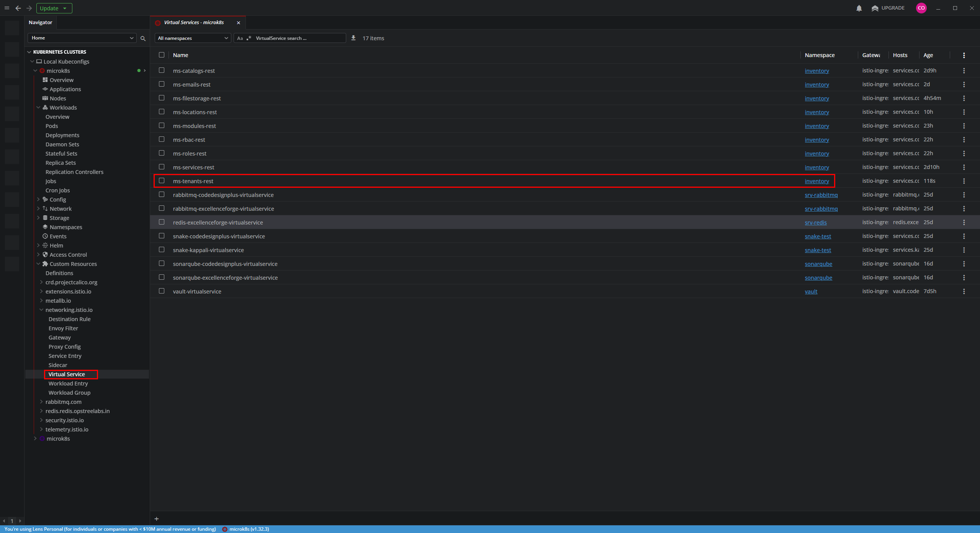Sort by the Age column header
Screen dimensions: 980x533
[928, 55]
